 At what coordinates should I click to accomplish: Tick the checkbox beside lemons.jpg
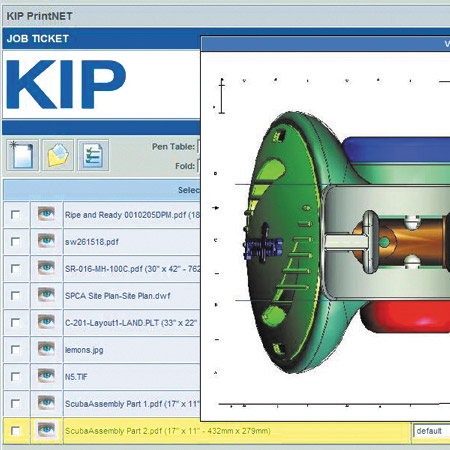[x=15, y=349]
